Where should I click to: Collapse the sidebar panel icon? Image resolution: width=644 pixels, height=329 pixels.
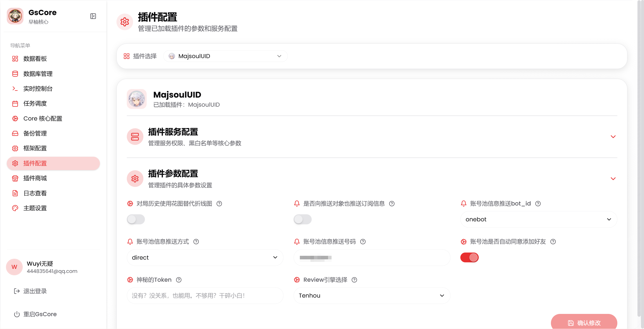pyautogui.click(x=93, y=16)
